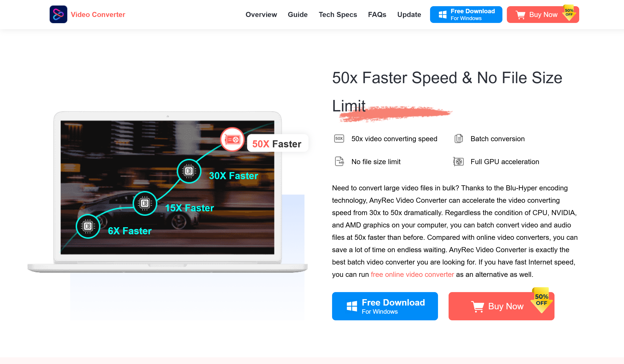Click the Video Converter logo icon
Screen dimensions: 624x364
click(58, 14)
